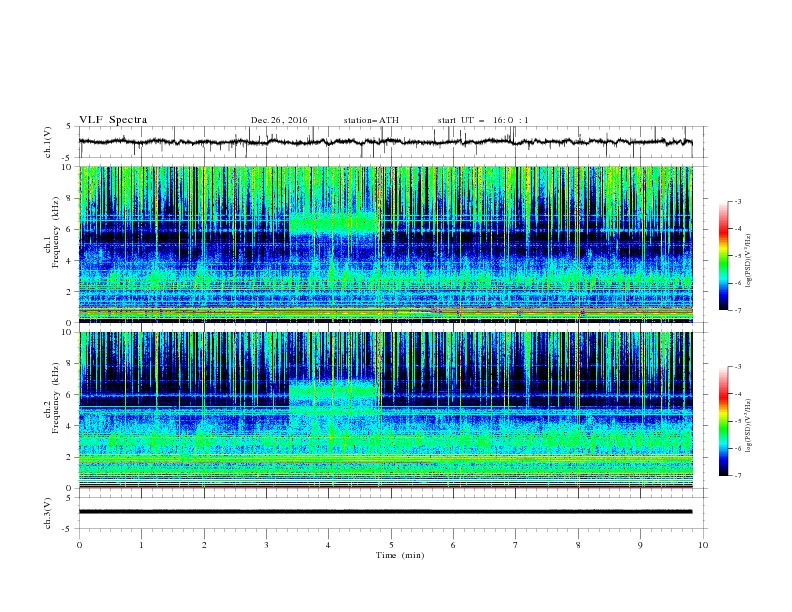Click the "-3" tick on ch.1 color bar
The image size is (792, 612).
click(x=737, y=201)
